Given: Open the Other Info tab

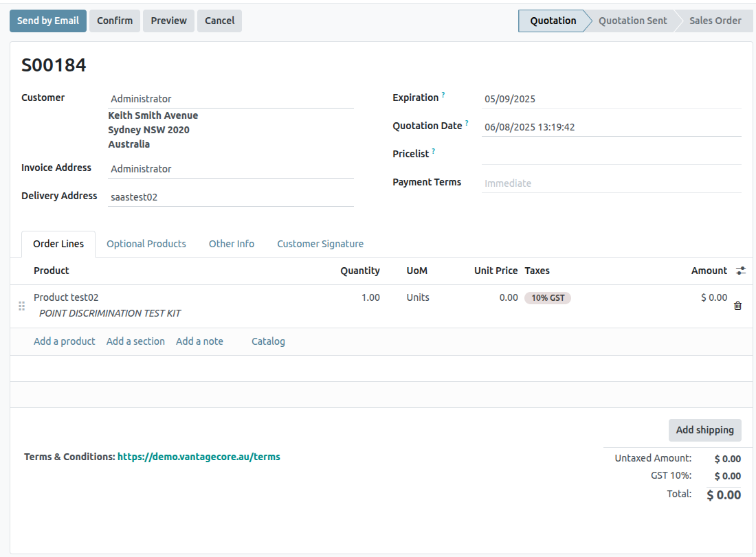Looking at the screenshot, I should tap(231, 244).
